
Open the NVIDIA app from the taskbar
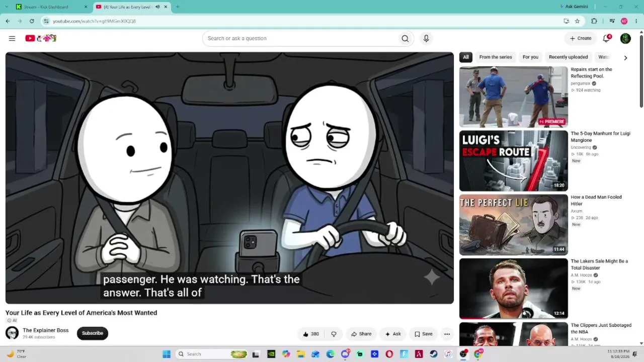271,354
